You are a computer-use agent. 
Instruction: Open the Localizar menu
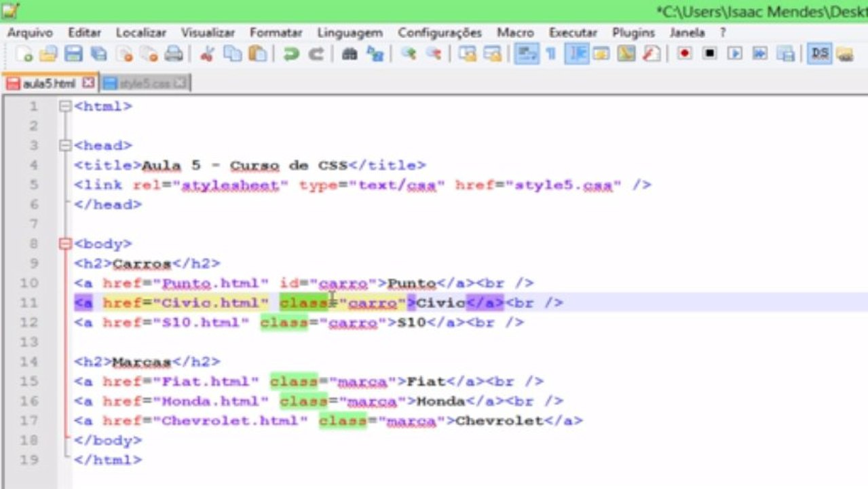coord(140,33)
